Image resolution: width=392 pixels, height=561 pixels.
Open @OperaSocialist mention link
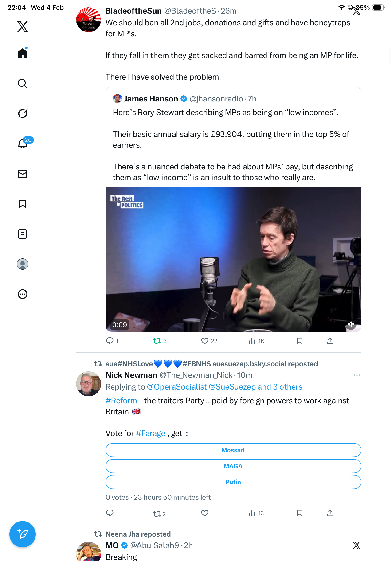[177, 387]
